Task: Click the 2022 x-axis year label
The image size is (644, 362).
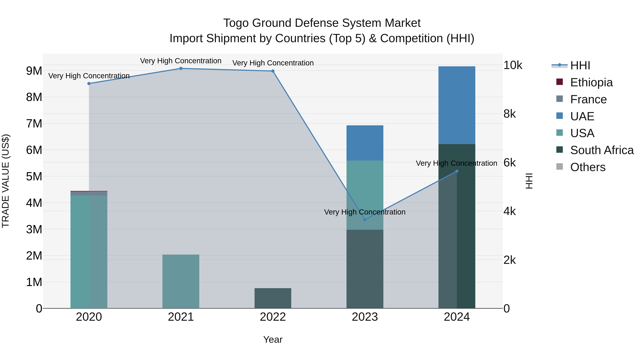Action: (x=273, y=317)
